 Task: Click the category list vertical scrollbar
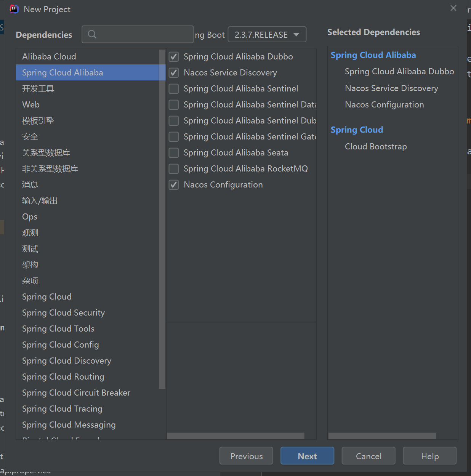click(x=162, y=219)
